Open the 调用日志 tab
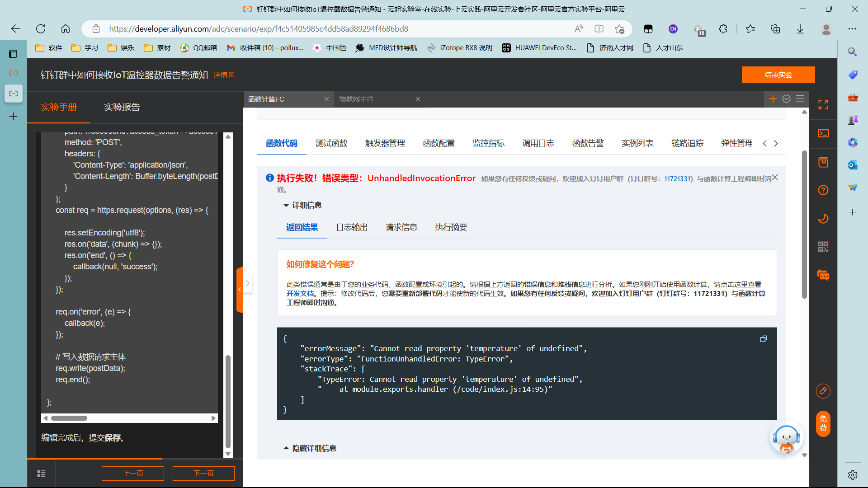This screenshot has width=868, height=488. (538, 143)
